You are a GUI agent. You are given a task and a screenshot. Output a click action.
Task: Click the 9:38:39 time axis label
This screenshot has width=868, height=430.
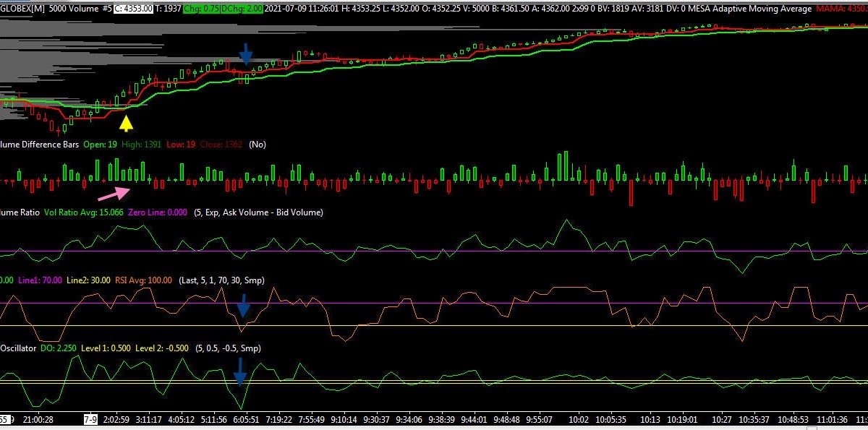(443, 419)
